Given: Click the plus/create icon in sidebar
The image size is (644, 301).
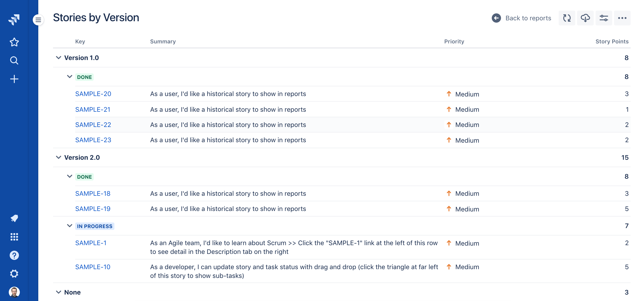Looking at the screenshot, I should coord(14,78).
